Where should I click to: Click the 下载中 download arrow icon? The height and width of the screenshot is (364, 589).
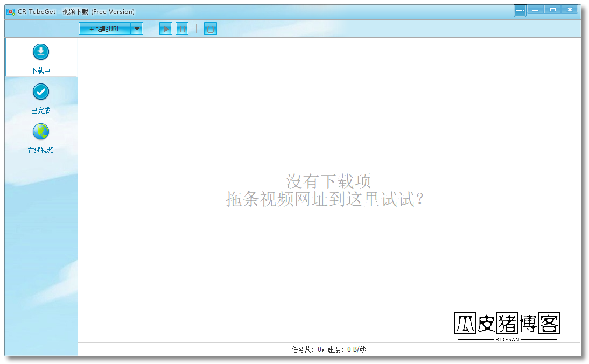[x=41, y=52]
